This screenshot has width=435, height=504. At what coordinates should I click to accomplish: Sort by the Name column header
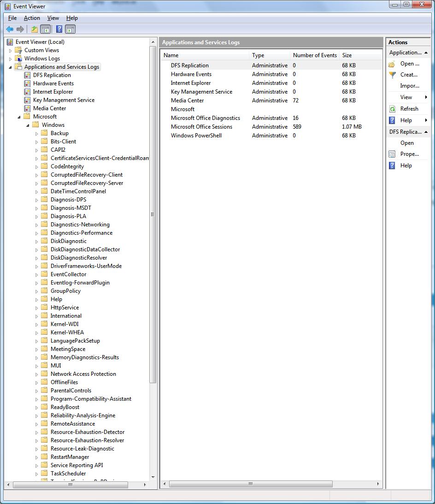pyautogui.click(x=205, y=55)
